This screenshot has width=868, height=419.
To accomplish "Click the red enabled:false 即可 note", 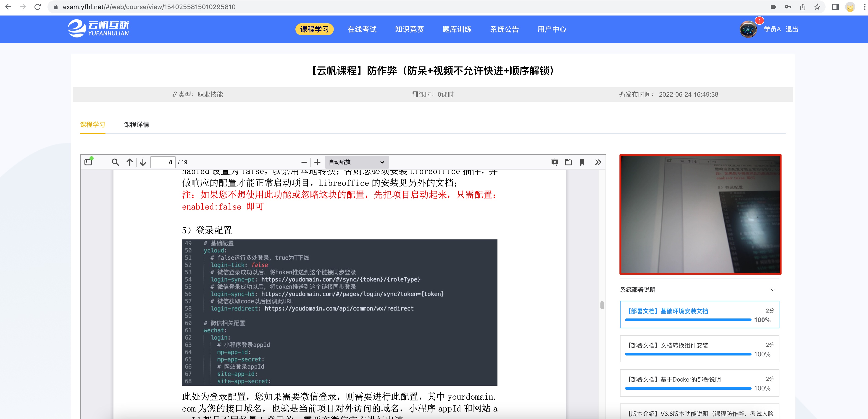I will (x=223, y=206).
